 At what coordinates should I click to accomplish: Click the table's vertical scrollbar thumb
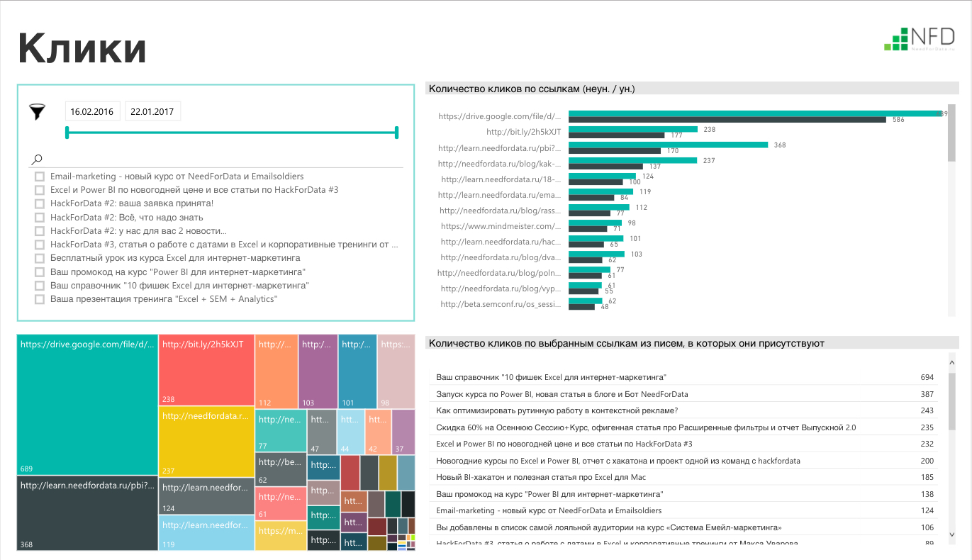point(951,401)
